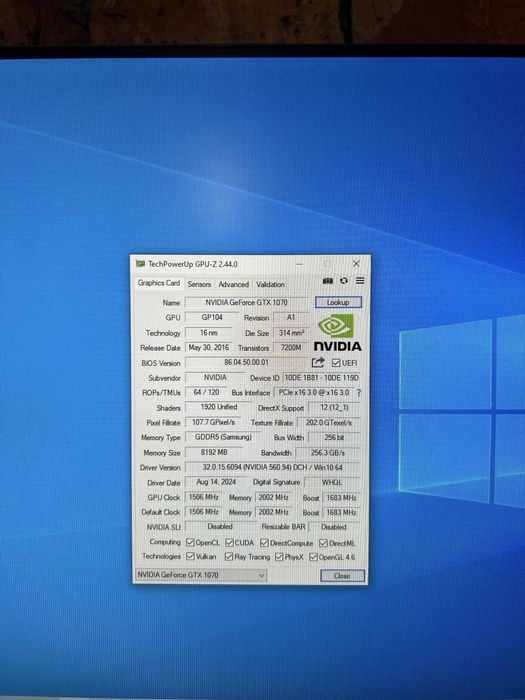The image size is (525, 700).
Task: Click the Name field NVIDIA GeForce GTX 1070
Action: point(246,302)
